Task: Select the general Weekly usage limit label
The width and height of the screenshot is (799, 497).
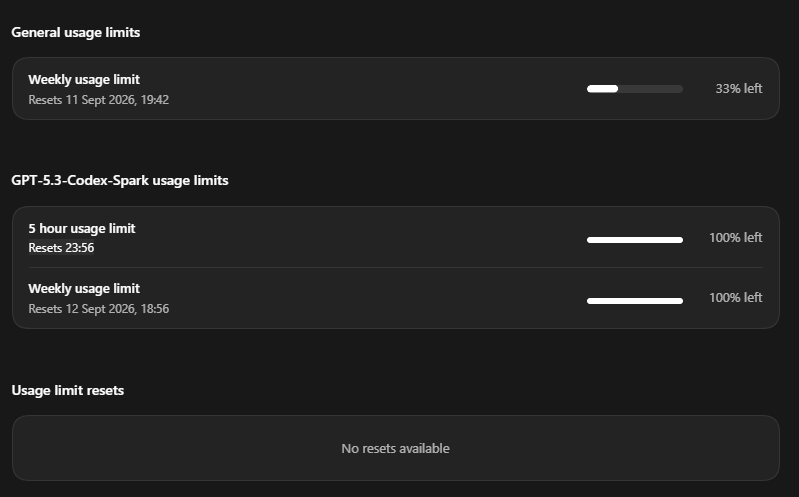Action: click(84, 80)
